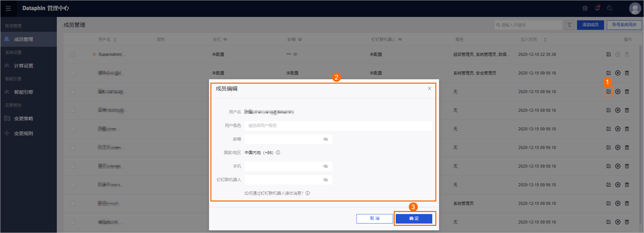
Task: Click help icon after 如何通过钉钉群机器人接收消息
Action: pyautogui.click(x=307, y=193)
